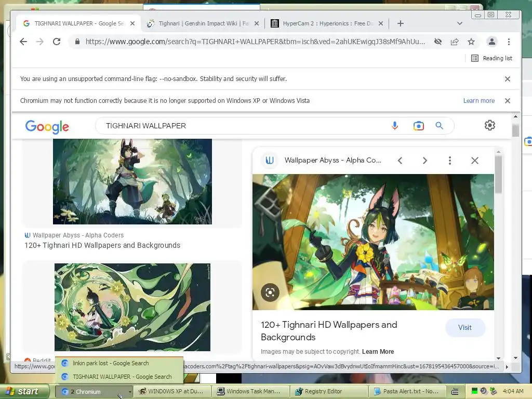Open the Chromium three-dot menu

click(509, 42)
